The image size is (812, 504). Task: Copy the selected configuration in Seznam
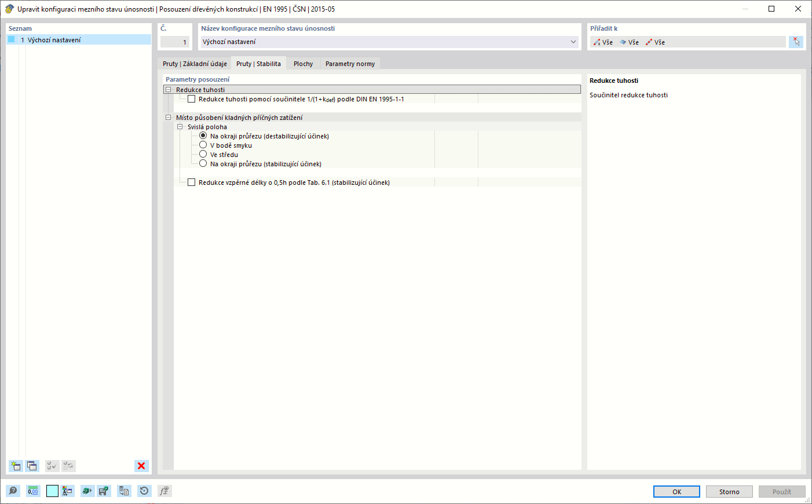pos(32,466)
